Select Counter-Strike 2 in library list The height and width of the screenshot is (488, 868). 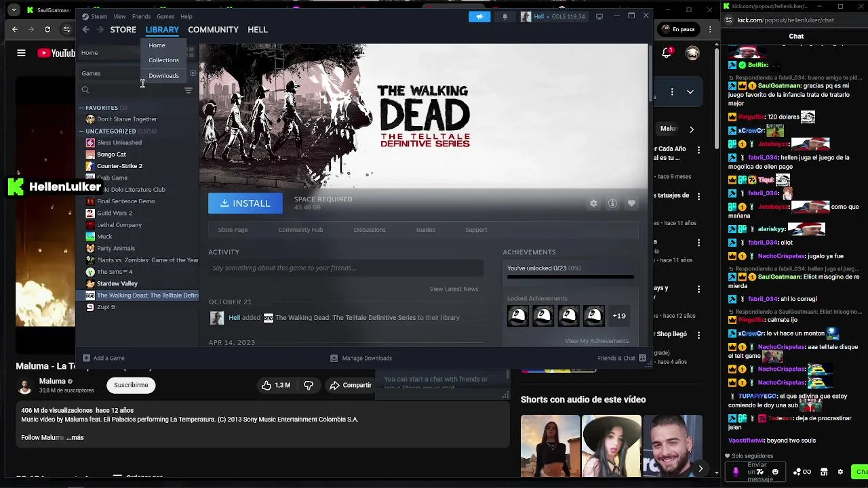(119, 166)
